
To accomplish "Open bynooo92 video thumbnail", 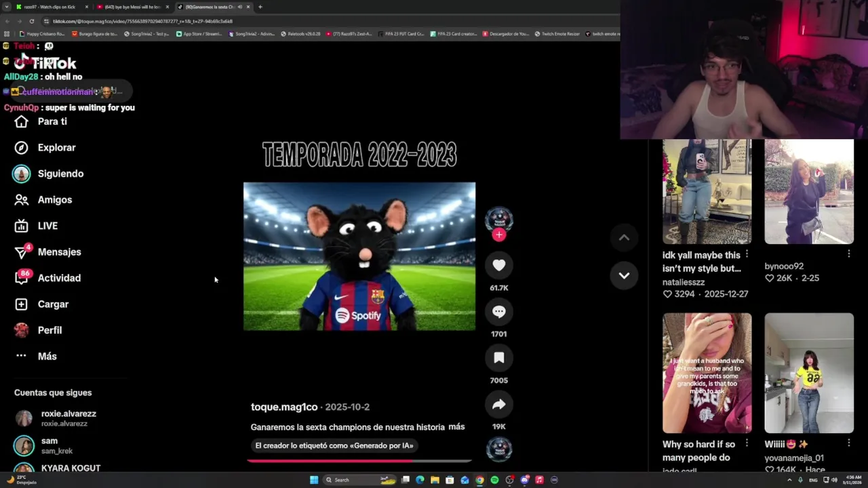I will [809, 192].
